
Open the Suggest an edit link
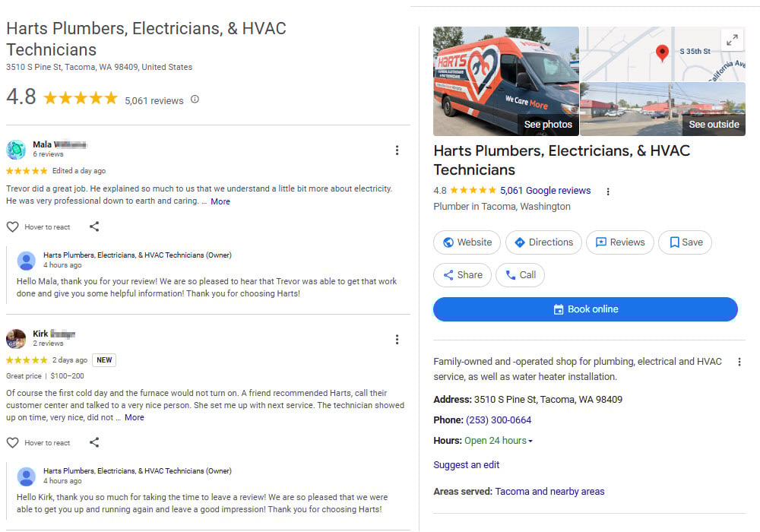pyautogui.click(x=466, y=464)
